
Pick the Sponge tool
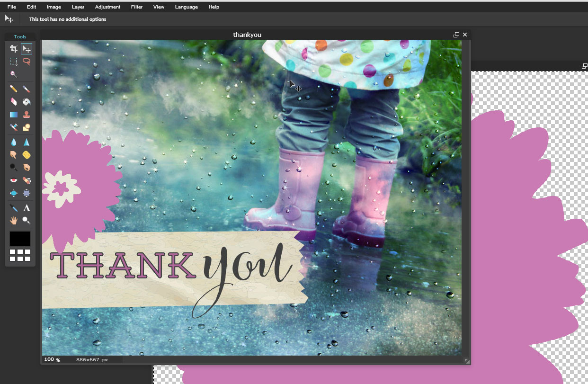27,155
